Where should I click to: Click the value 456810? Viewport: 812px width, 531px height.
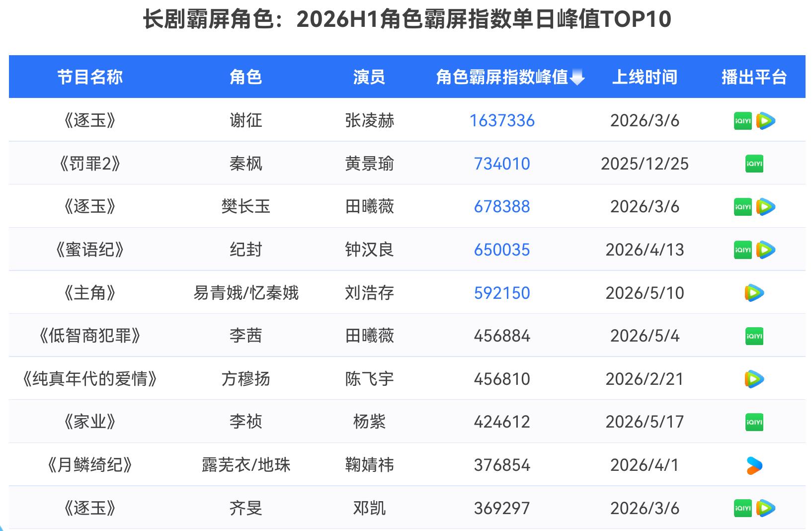click(x=502, y=379)
